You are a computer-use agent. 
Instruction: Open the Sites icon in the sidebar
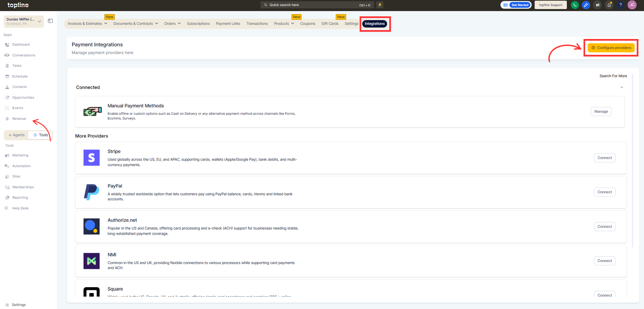click(7, 177)
